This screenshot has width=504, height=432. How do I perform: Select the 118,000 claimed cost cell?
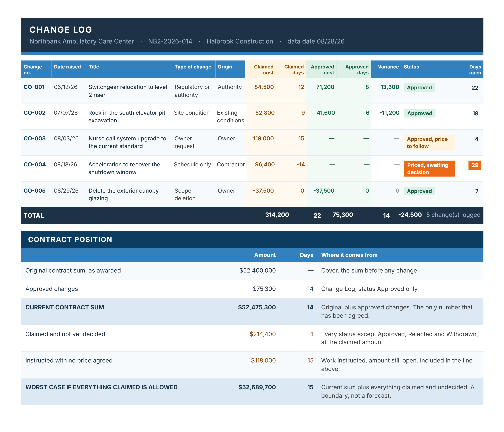[x=263, y=139]
